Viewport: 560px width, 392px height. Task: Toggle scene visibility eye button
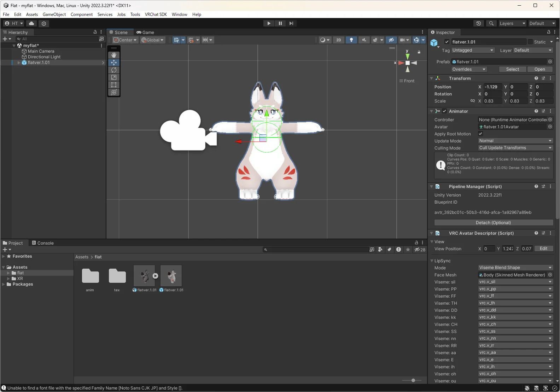pyautogui.click(x=391, y=40)
